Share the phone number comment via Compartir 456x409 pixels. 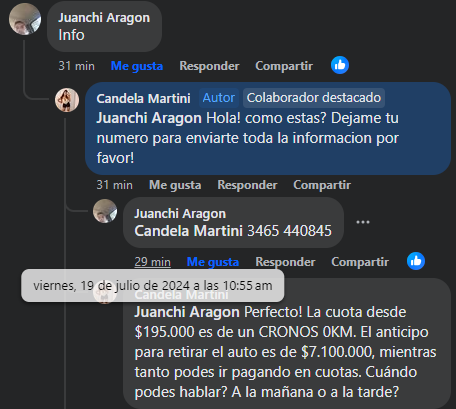(x=360, y=262)
